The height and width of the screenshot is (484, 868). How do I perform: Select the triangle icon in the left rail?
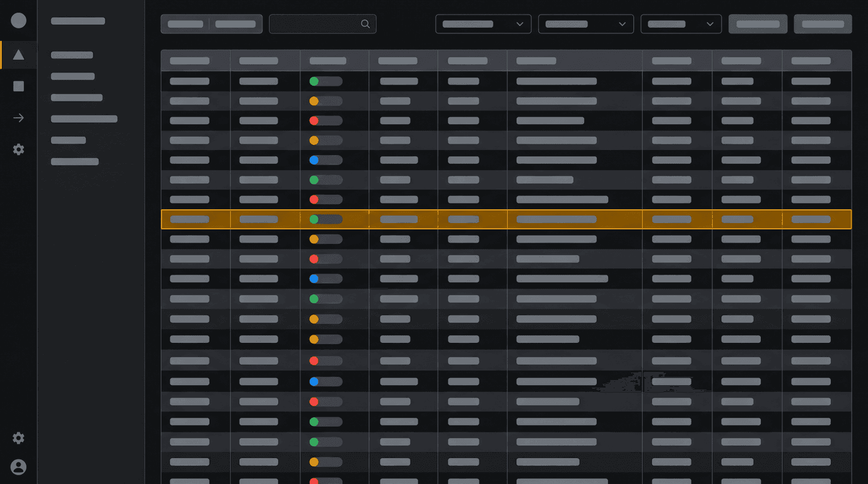(x=18, y=55)
